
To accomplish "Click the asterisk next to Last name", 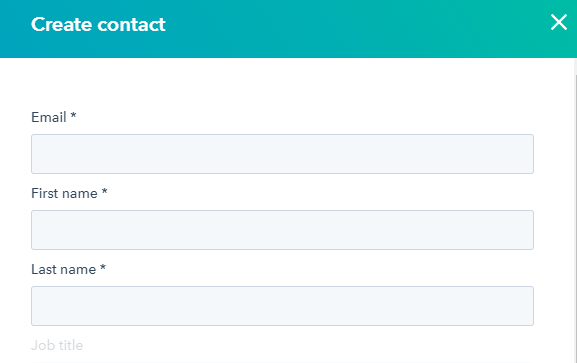I will (103, 267).
